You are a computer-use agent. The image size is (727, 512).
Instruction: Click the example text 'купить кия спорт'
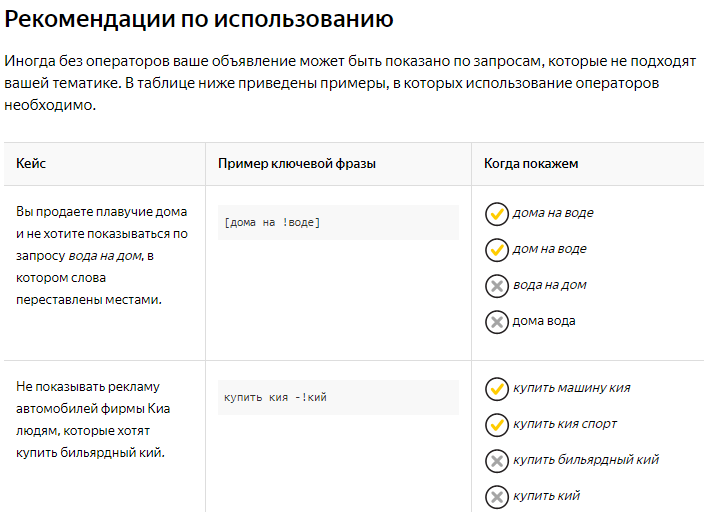(565, 424)
